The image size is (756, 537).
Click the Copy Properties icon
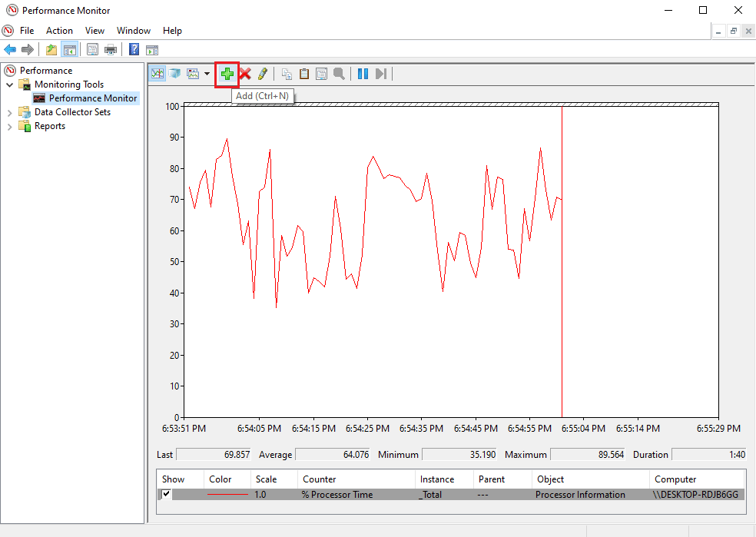click(287, 74)
